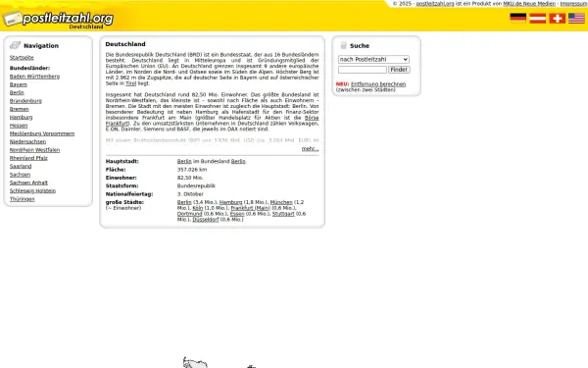Click München in große Städte
The image size is (588, 368).
coord(281,202)
